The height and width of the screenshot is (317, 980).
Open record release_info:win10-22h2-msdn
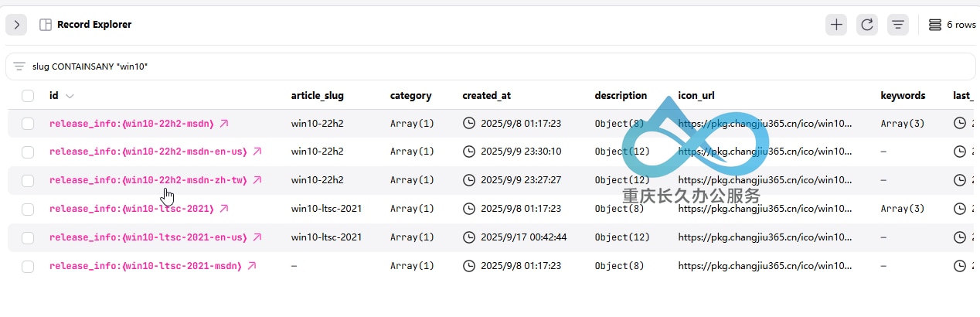point(131,124)
